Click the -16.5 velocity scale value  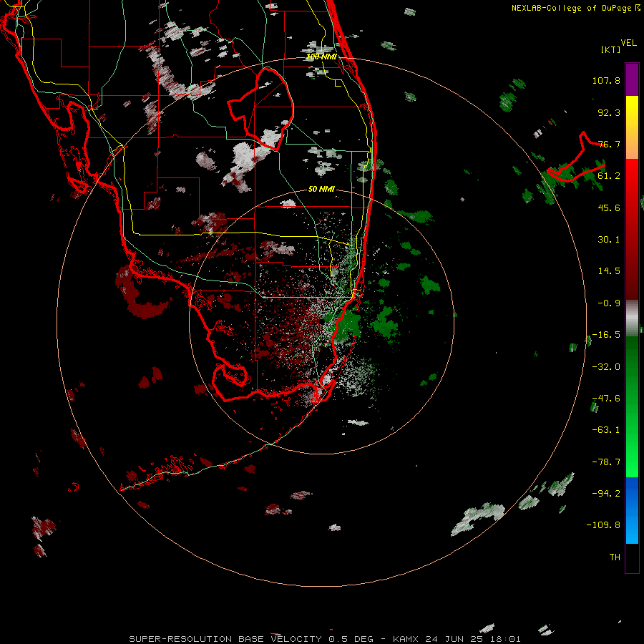pyautogui.click(x=606, y=335)
